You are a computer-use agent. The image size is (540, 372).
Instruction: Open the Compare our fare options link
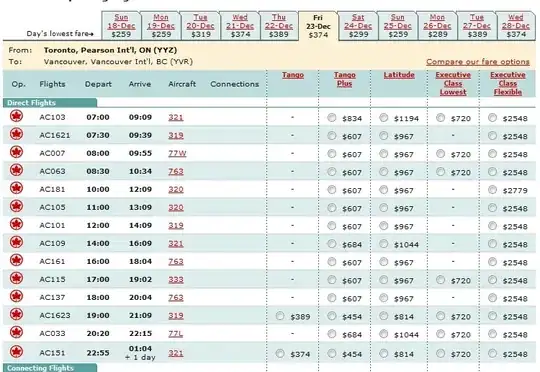(478, 62)
